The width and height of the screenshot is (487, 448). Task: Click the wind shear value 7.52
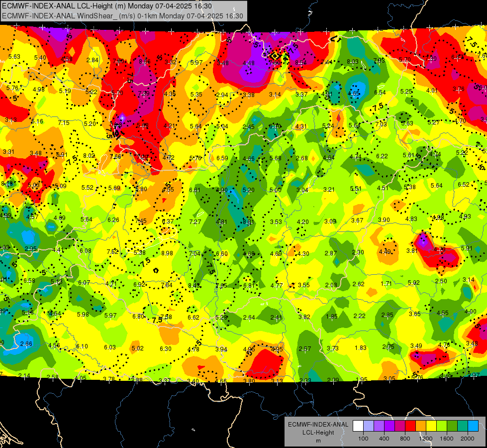point(112,251)
